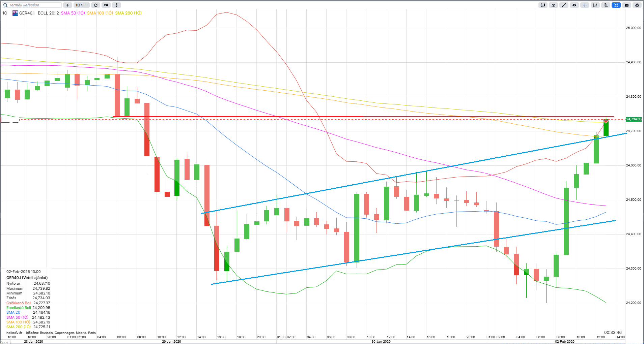
Task: Click the chart layout split icon
Action: click(x=106, y=5)
